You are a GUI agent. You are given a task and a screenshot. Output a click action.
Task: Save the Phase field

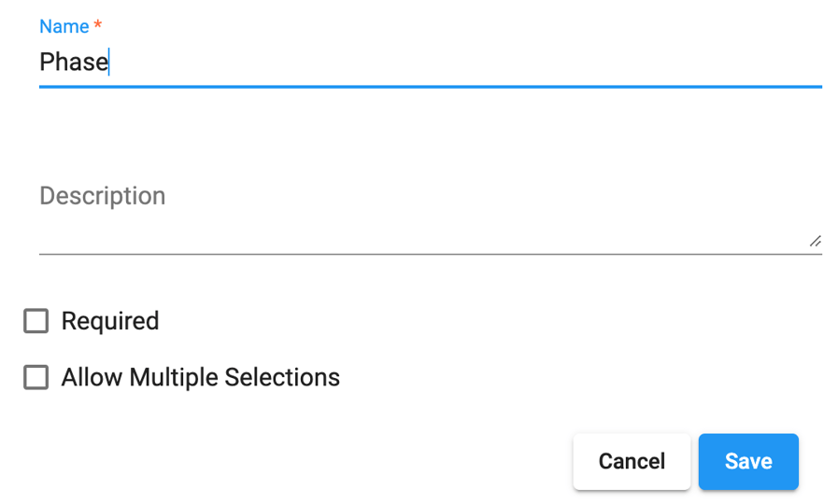tap(747, 461)
